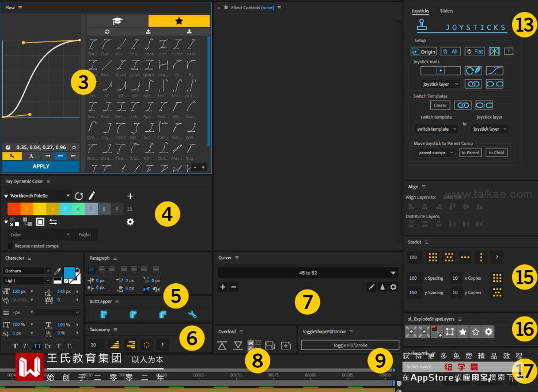Select the 'back' easing preset
538x392 pixels.
pyautogui.click(x=149, y=47)
